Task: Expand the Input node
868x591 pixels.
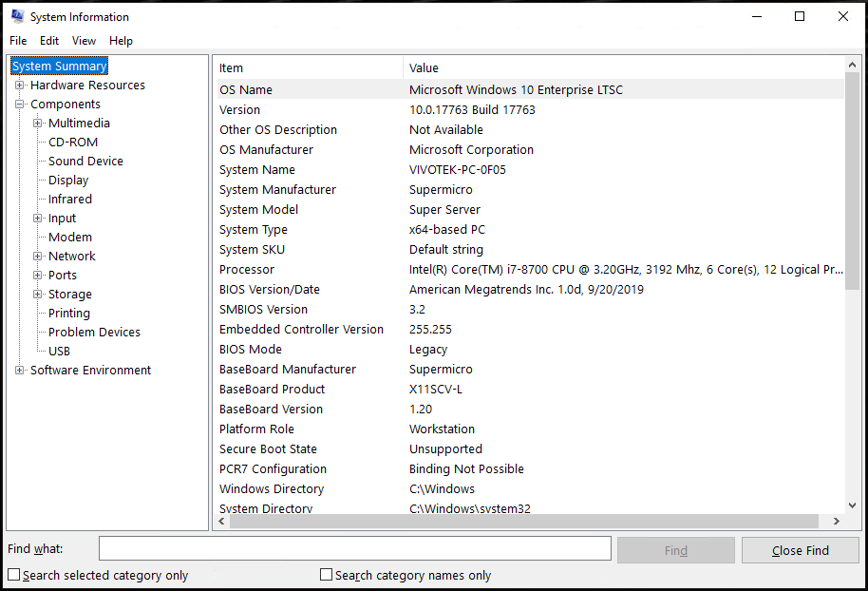Action: (x=37, y=219)
